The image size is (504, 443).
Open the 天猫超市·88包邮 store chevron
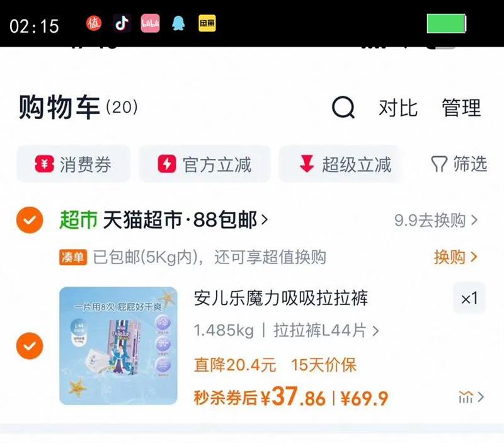click(265, 220)
